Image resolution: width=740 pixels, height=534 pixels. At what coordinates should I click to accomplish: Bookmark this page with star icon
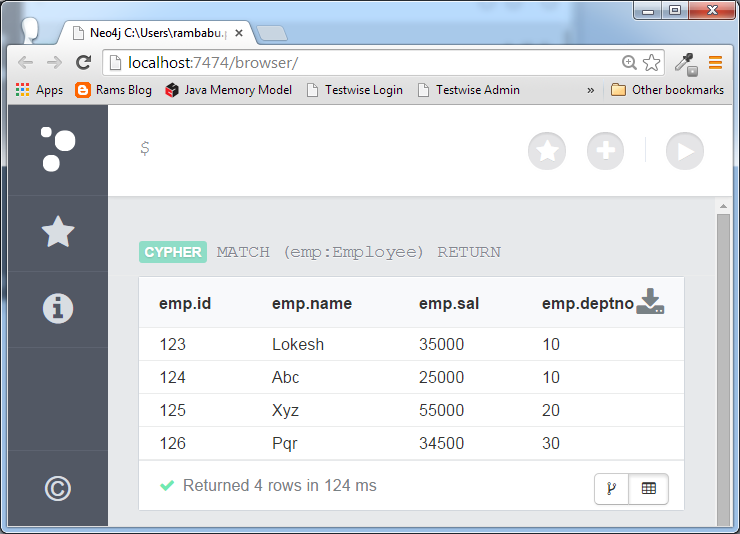pos(652,62)
